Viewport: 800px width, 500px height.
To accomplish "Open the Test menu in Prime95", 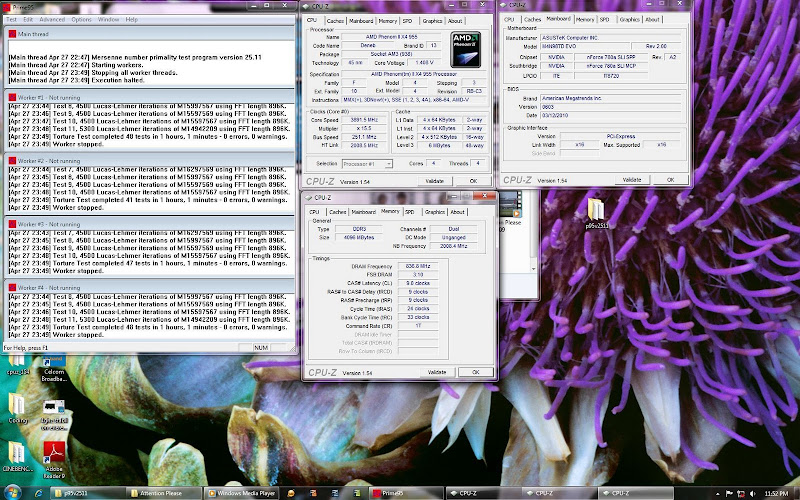I will 12,19.
